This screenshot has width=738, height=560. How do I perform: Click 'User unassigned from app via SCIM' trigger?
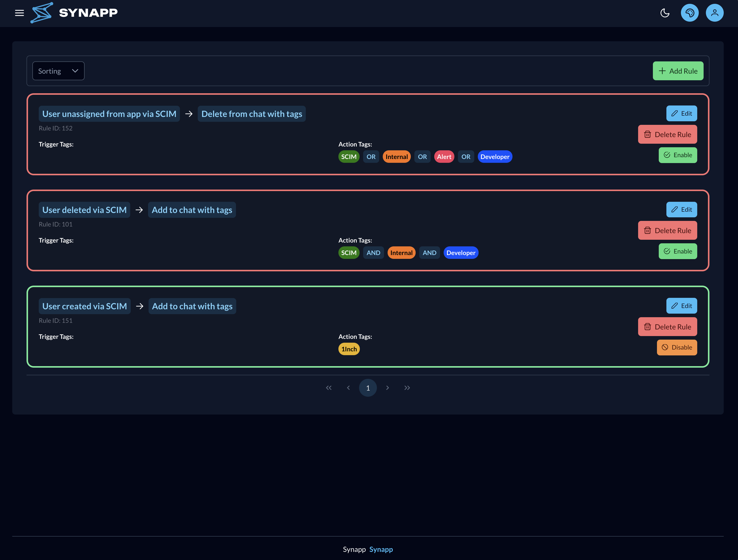click(109, 114)
